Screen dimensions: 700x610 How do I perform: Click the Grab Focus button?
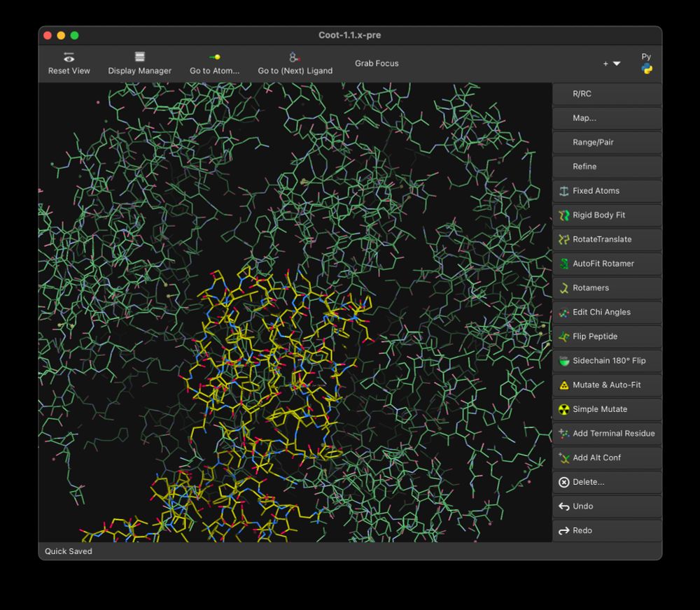point(377,64)
